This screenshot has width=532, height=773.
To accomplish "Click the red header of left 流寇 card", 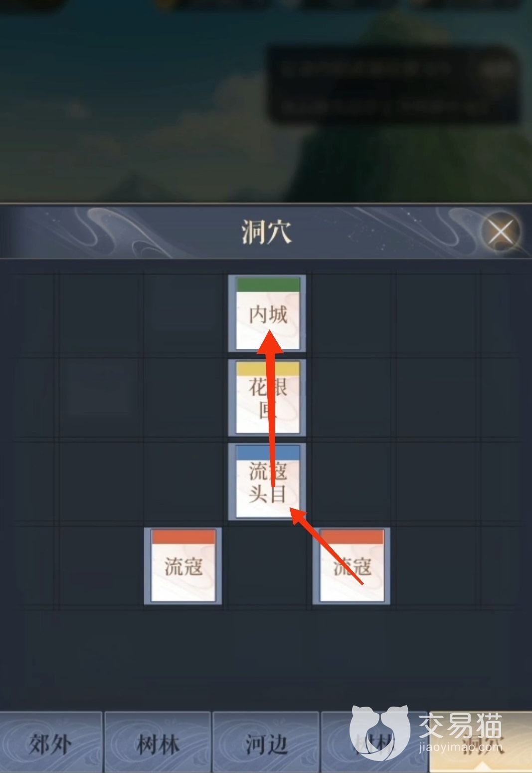I will click(183, 537).
